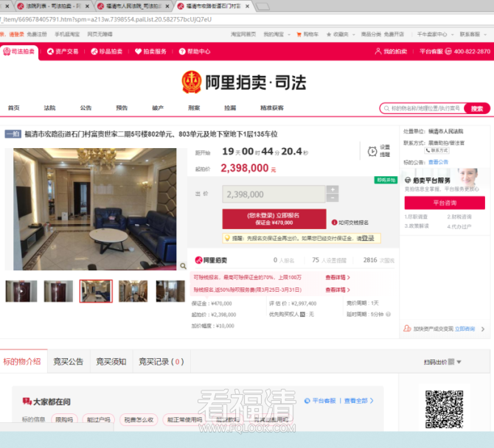Click the 能过户吗 question tag
This screenshot has width=494, height=448.
(99, 420)
